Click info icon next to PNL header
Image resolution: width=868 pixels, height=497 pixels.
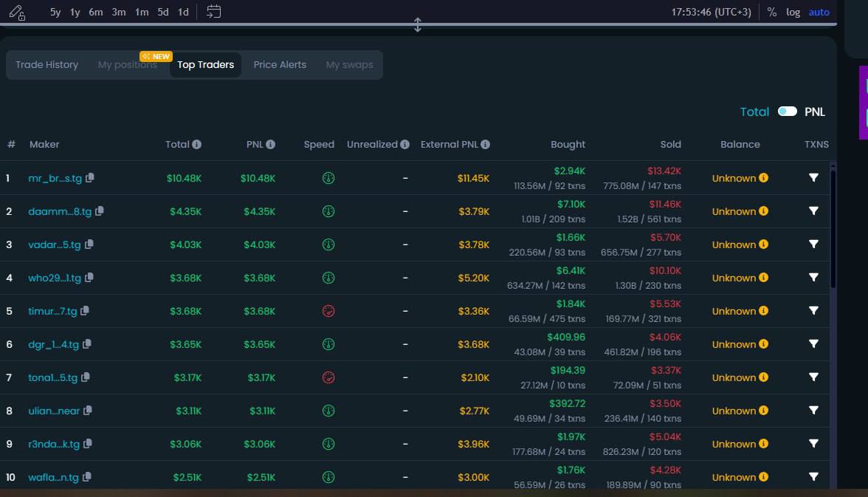[271, 145]
